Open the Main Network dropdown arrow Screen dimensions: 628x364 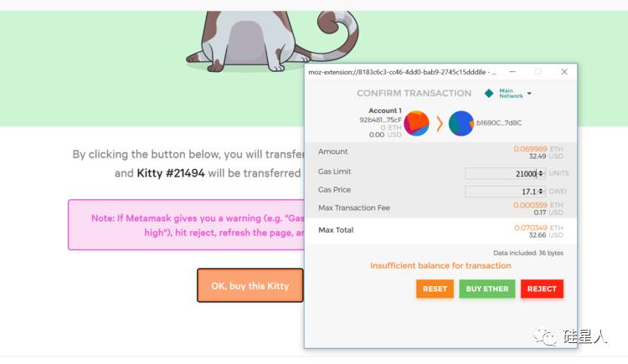(529, 94)
